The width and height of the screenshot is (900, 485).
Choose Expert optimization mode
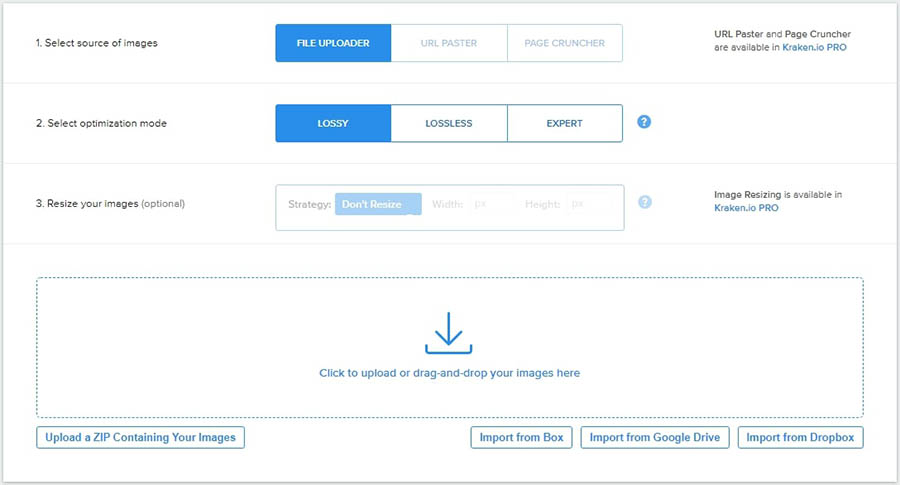564,124
